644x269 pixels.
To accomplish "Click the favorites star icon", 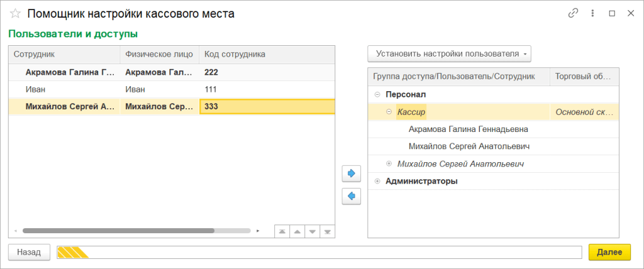I will pos(15,14).
